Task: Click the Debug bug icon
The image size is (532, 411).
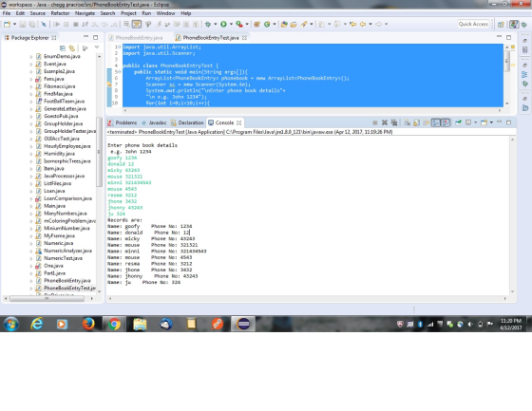Action: (x=208, y=24)
